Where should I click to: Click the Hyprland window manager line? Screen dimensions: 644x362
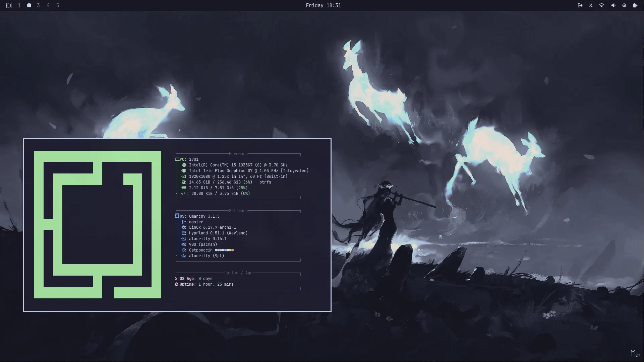click(x=218, y=233)
